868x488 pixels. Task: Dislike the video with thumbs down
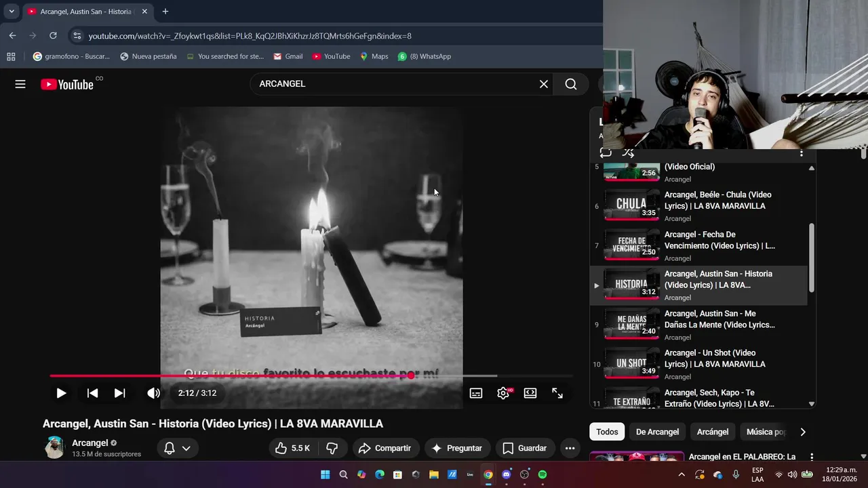332,448
